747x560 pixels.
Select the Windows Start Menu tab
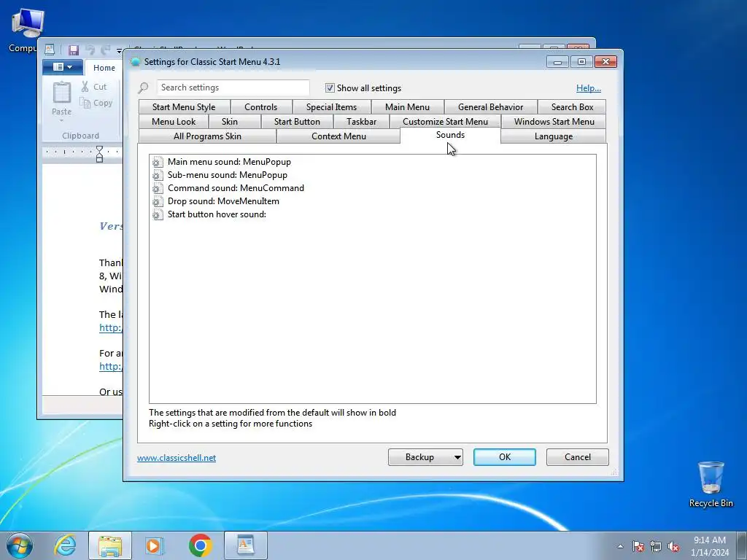tap(554, 122)
